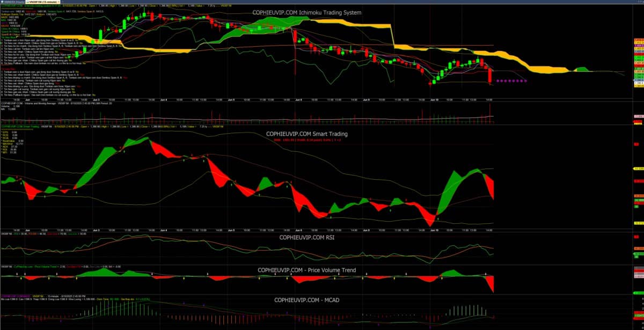The height and width of the screenshot is (330, 644).
Task: Select the COPHIEUVIP.COM RSI pane title
Action: [x=306, y=237]
